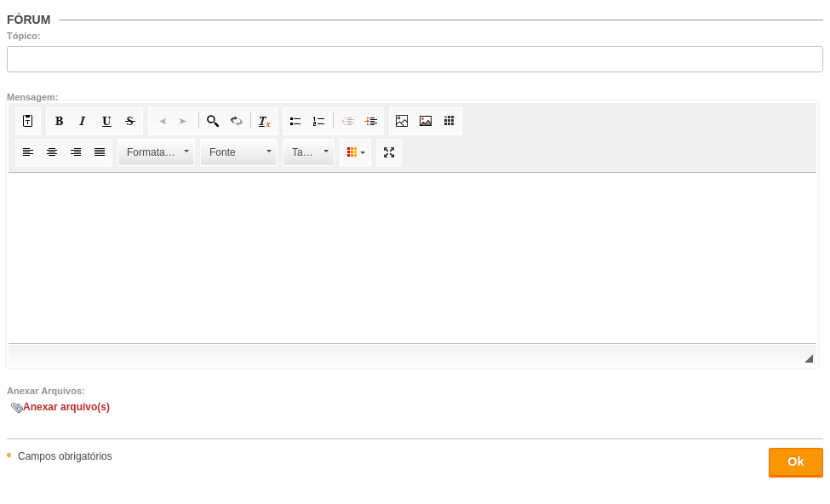Click the paperclip attachment icon
Image resolution: width=830 pixels, height=504 pixels.
pos(17,408)
